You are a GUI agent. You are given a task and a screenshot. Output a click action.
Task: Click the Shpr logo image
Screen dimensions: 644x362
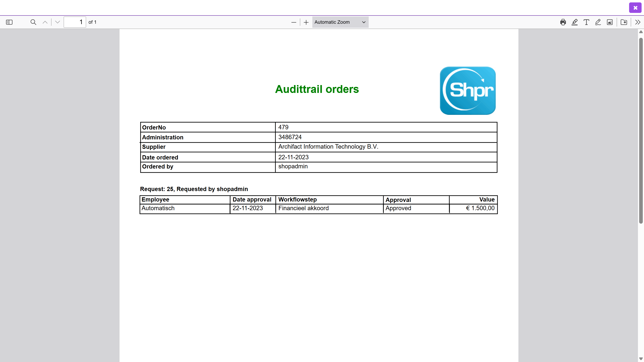(468, 91)
